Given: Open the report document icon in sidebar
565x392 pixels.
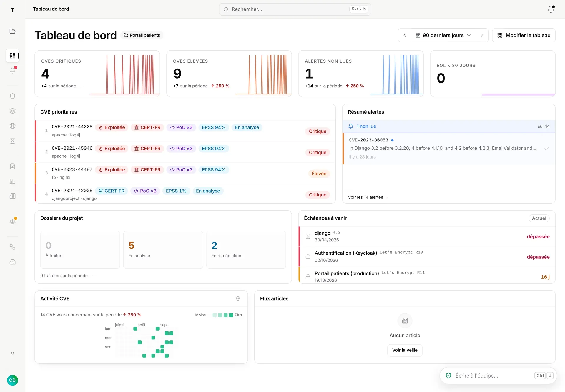Looking at the screenshot, I should pos(12,166).
